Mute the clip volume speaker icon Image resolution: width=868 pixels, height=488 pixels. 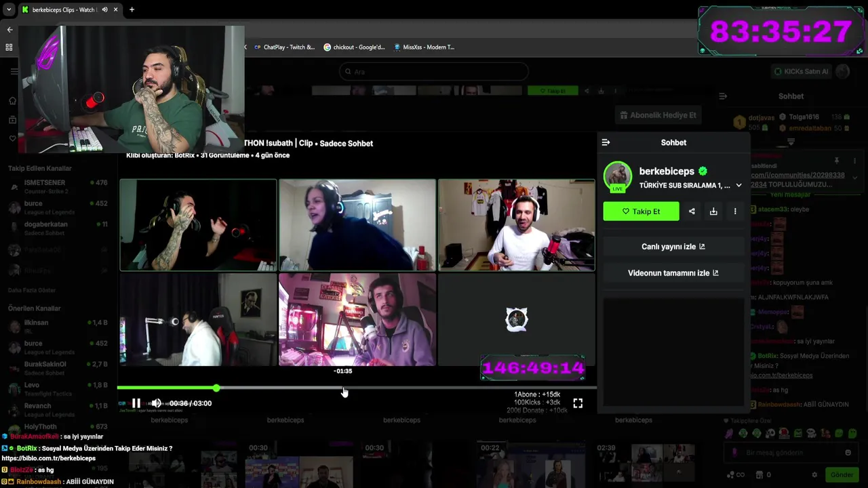(x=156, y=403)
